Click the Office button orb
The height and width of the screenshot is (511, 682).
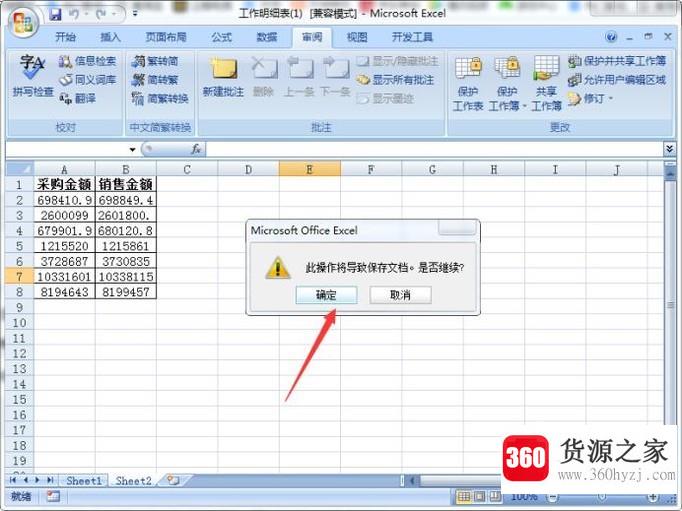point(23,23)
